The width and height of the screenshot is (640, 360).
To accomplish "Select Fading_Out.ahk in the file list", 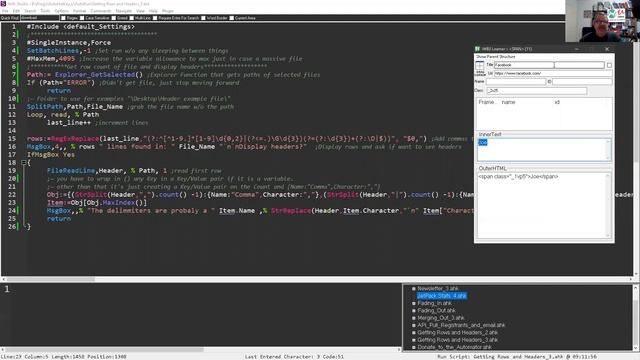I will click(x=436, y=311).
